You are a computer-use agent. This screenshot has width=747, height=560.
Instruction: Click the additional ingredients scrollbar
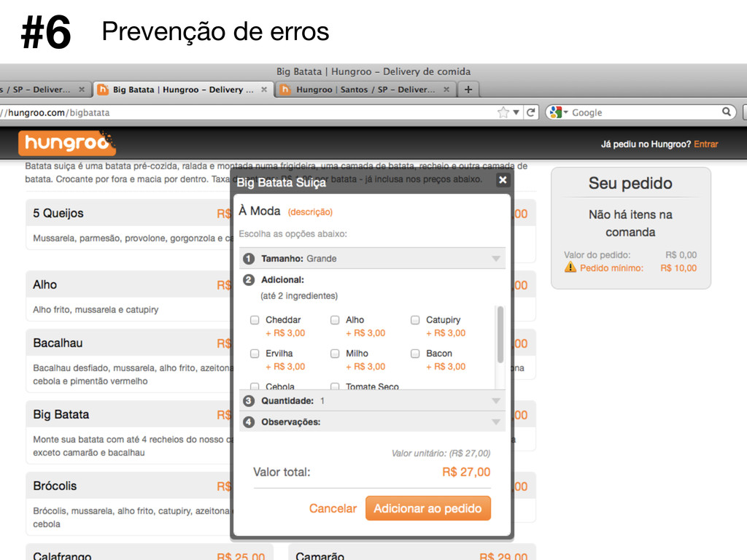[500, 334]
